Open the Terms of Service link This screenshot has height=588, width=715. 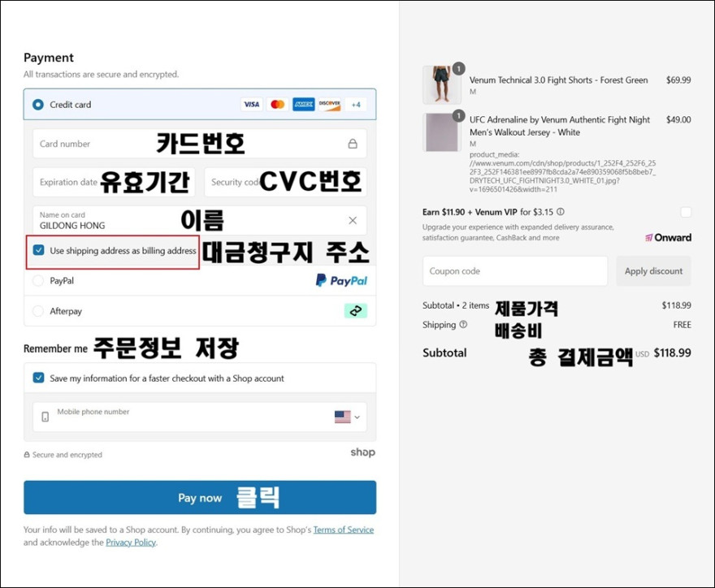click(344, 530)
